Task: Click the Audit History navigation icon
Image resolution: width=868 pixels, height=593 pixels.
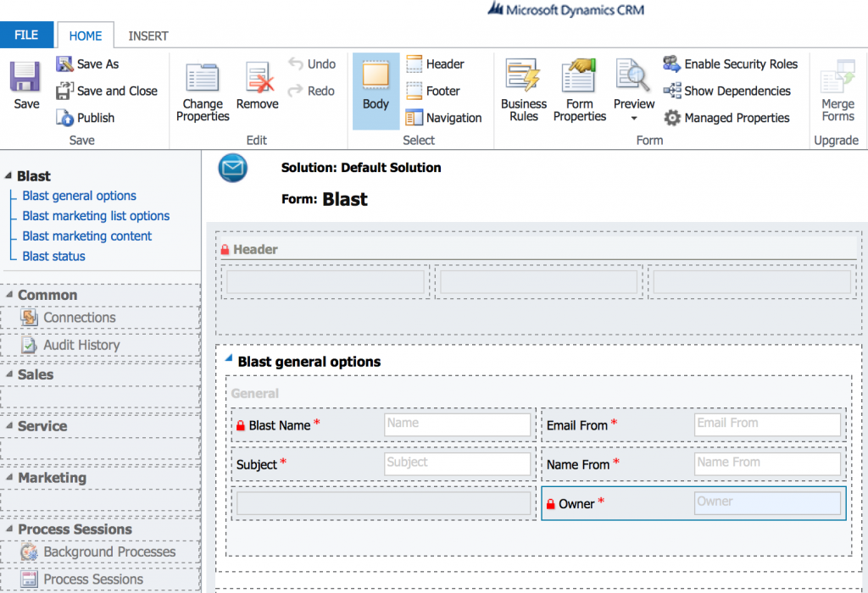Action: click(x=30, y=345)
